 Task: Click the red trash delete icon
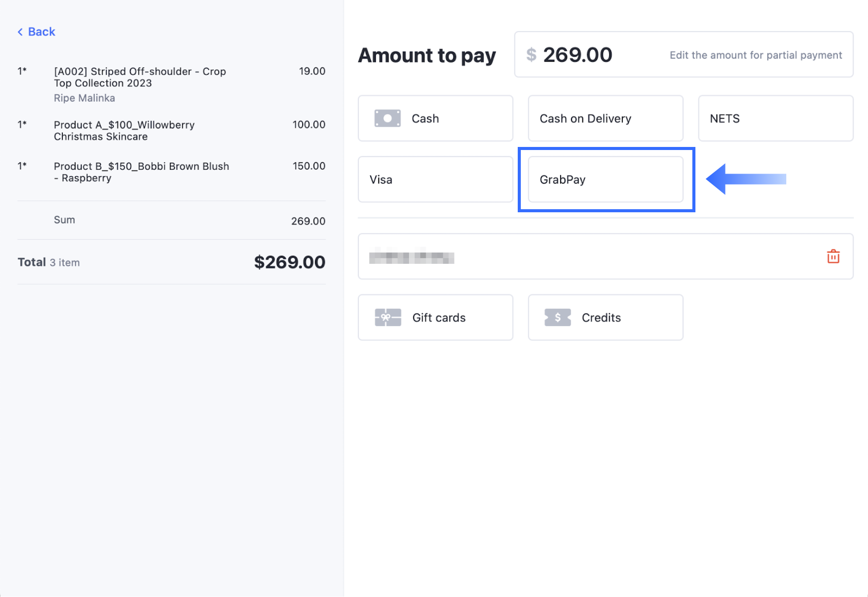(x=833, y=256)
